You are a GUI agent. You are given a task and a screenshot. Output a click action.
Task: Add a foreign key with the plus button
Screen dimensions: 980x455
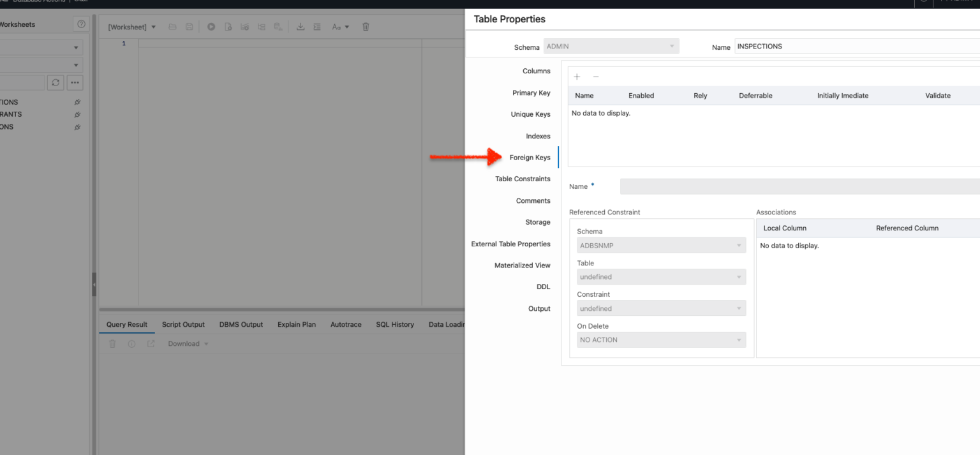tap(577, 77)
